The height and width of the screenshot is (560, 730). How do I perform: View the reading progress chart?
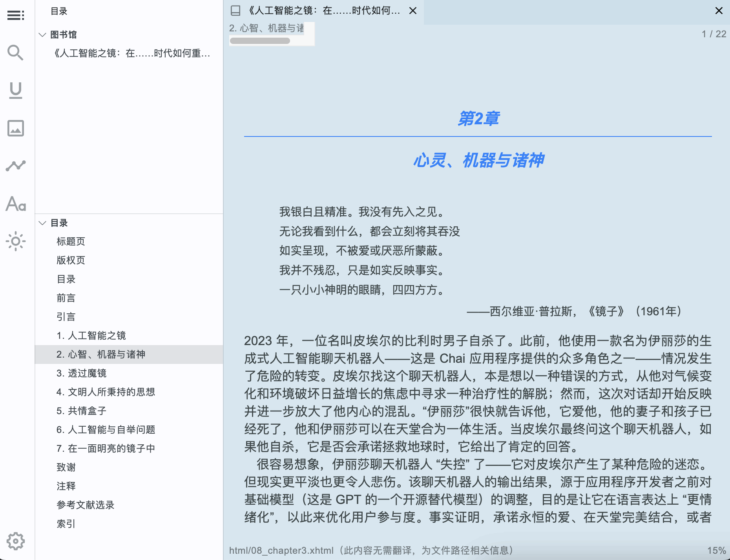tap(16, 165)
